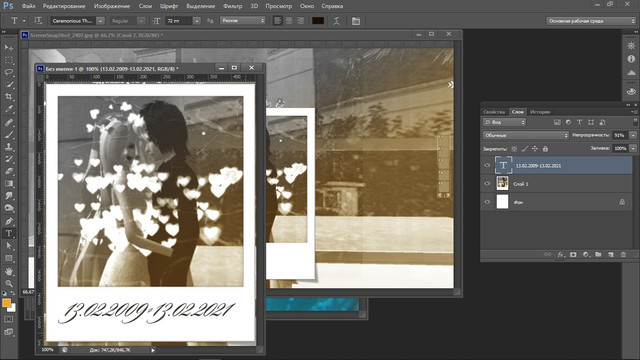Link layers using the chain icon
The image size is (640, 360).
pos(548,254)
